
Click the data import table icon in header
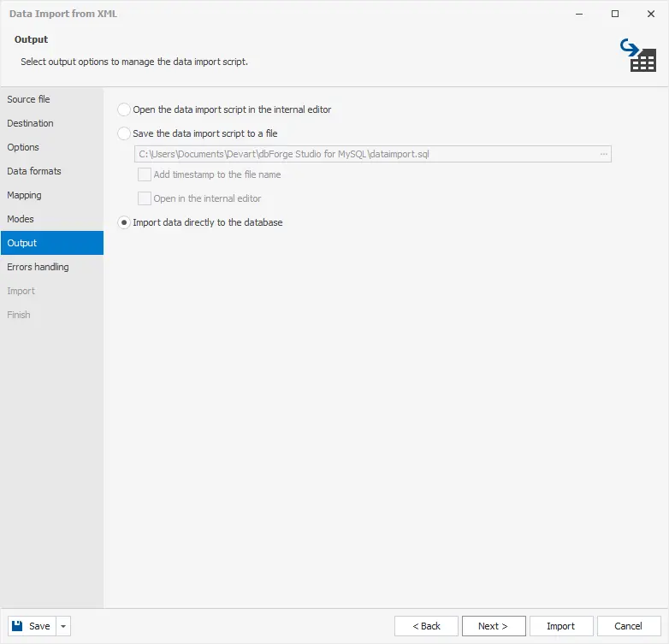[x=638, y=55]
